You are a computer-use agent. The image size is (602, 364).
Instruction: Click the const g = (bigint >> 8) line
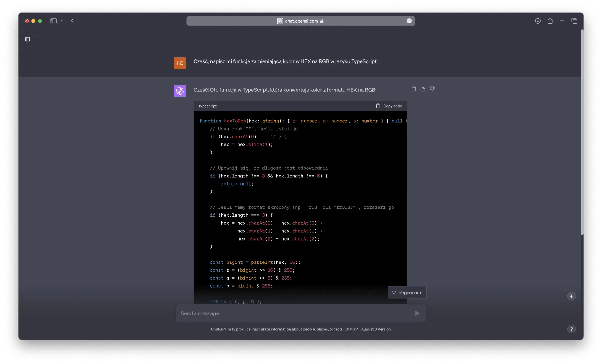(x=251, y=278)
